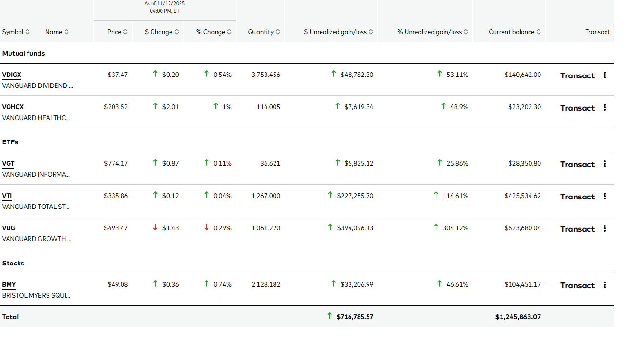
Task: Click the VUG 0.29% change value
Action: [223, 228]
